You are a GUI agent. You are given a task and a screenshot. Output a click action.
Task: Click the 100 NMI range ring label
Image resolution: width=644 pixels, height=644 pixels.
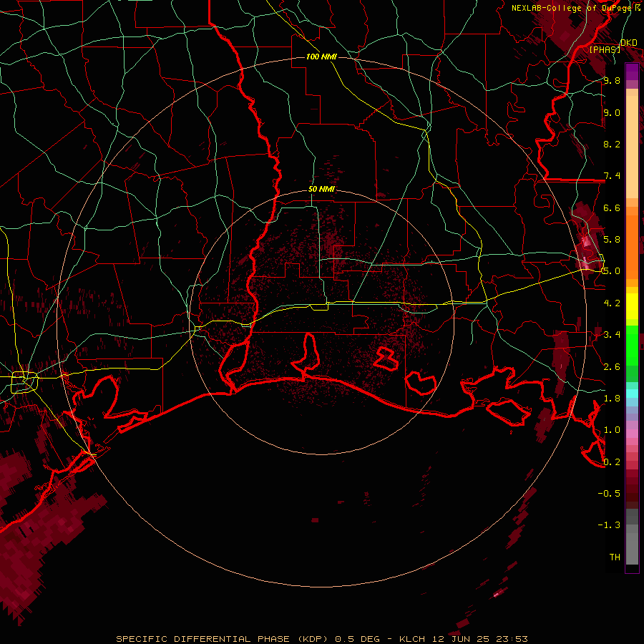tap(321, 57)
